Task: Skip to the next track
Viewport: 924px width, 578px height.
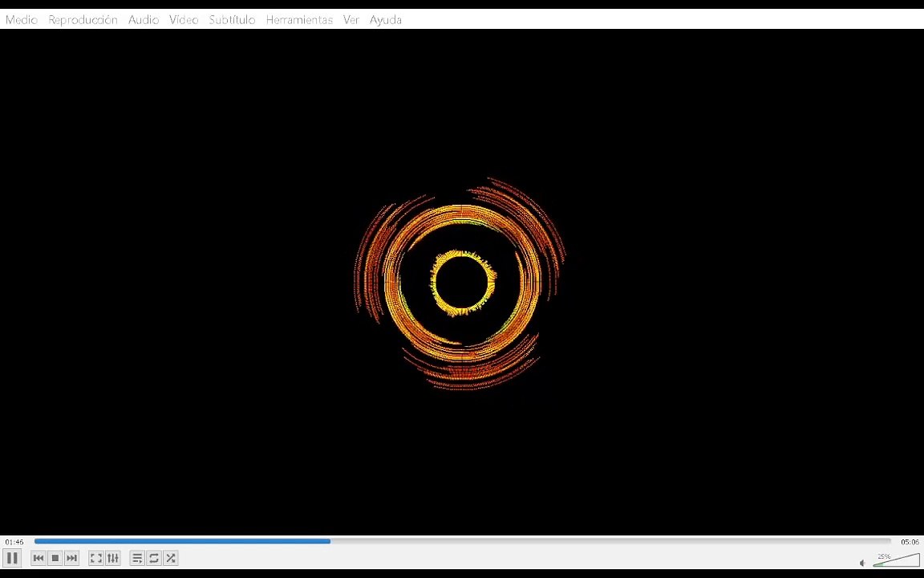Action: pyautogui.click(x=72, y=558)
